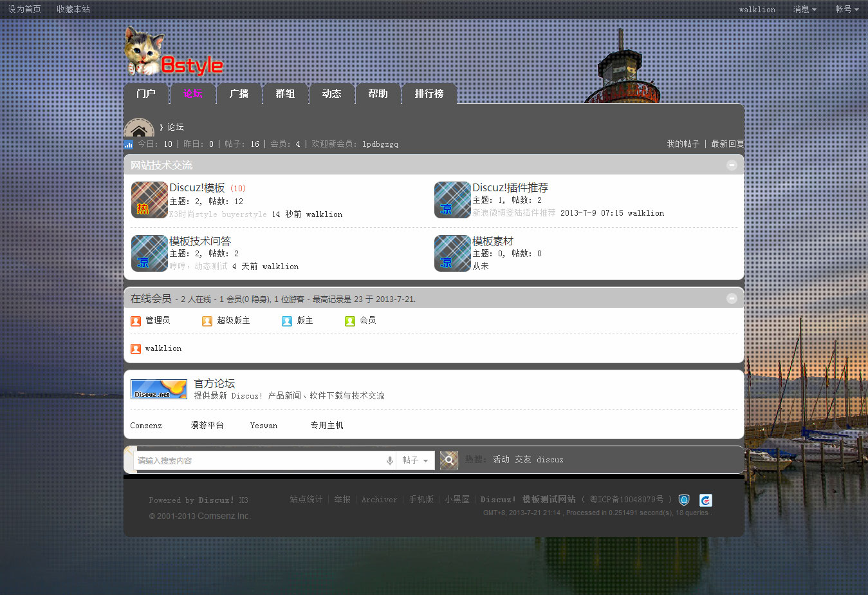This screenshot has width=868, height=595.
Task: Open the 模板技术问答 forum title
Action: coord(200,241)
